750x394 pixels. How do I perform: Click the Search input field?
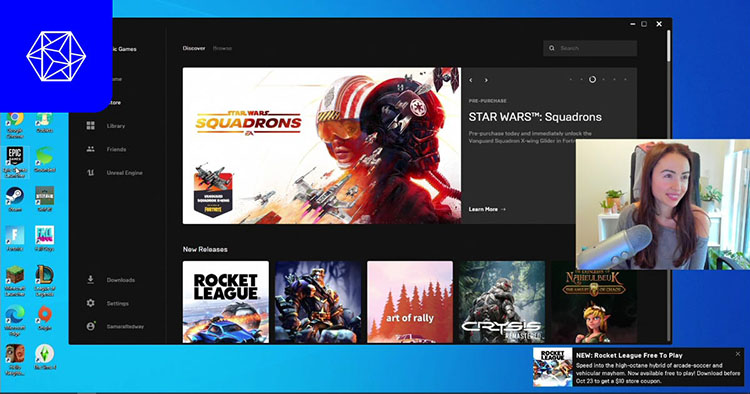[x=590, y=48]
